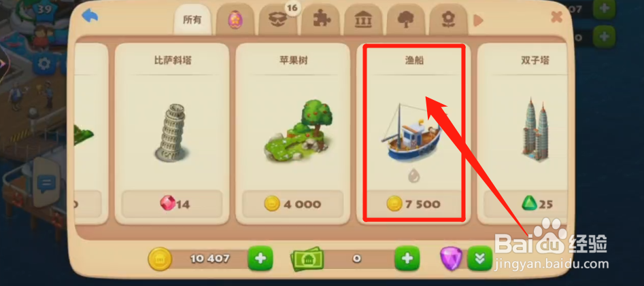Viewport: 644px width, 286px height.
Task: Select the puzzle piece category tab
Action: (x=320, y=20)
